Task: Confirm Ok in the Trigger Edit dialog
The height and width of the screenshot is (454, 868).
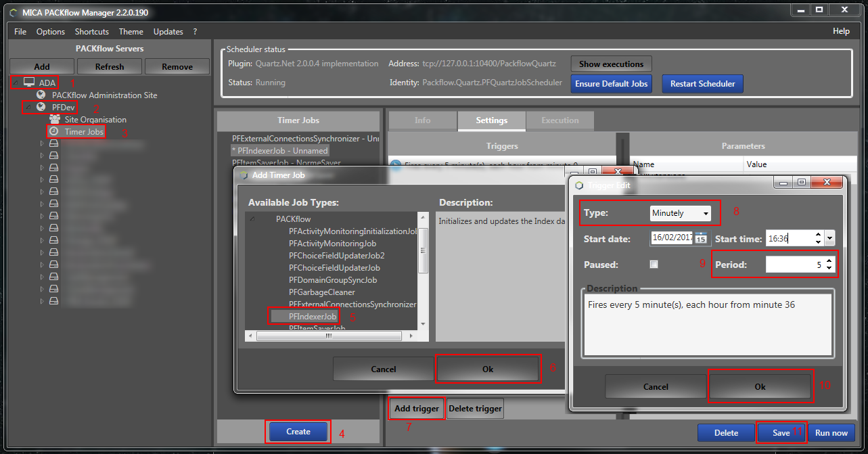Action: point(760,386)
